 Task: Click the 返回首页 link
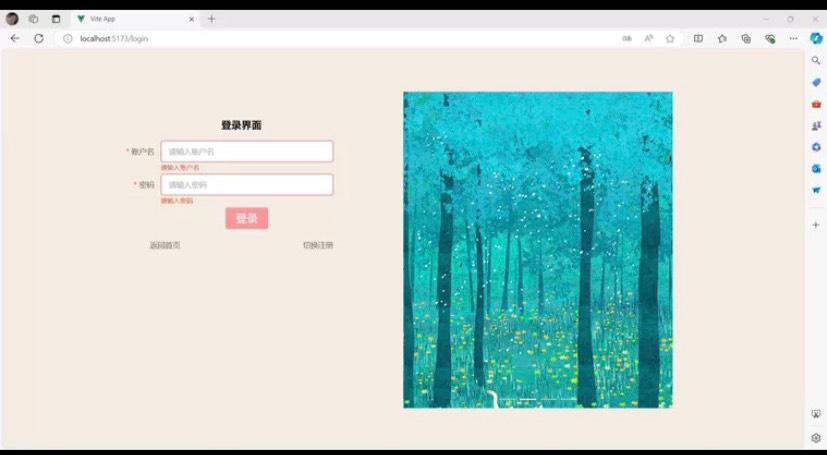point(165,245)
